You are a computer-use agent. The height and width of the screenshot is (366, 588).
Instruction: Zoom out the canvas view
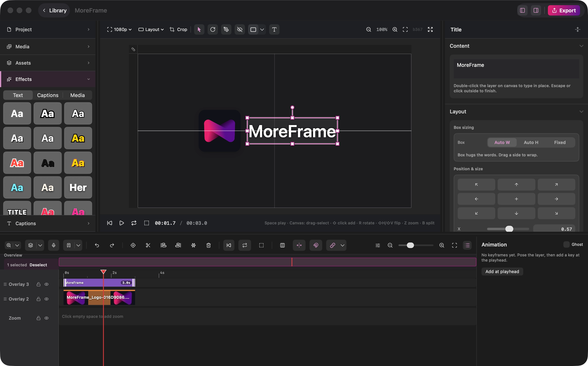click(x=368, y=29)
